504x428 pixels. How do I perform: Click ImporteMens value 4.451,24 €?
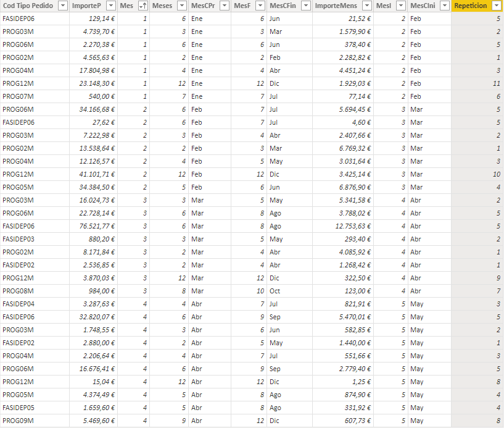[343, 70]
